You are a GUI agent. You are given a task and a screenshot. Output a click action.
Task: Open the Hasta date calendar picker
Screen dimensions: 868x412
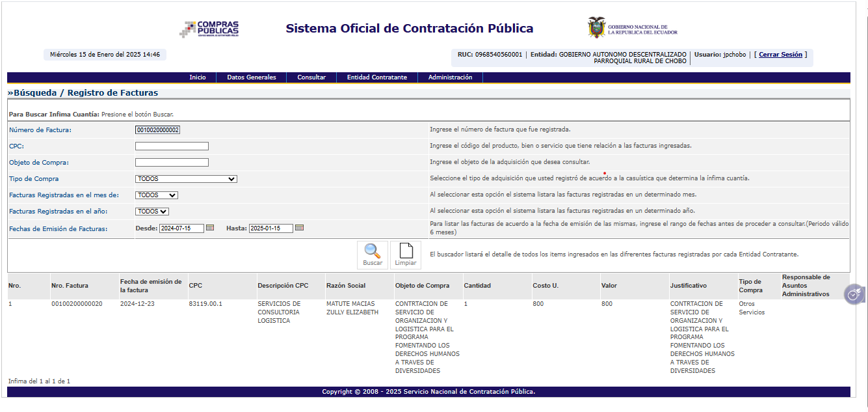pyautogui.click(x=299, y=228)
